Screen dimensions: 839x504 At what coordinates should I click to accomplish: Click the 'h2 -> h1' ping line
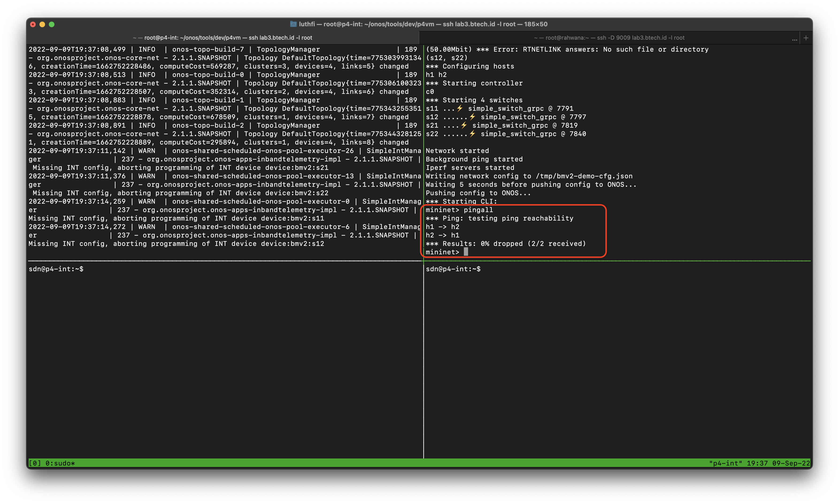(x=442, y=235)
